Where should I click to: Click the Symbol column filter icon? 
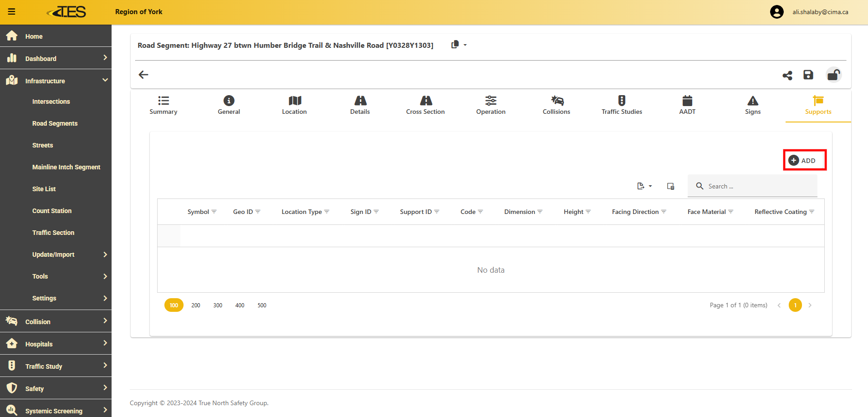(x=214, y=212)
